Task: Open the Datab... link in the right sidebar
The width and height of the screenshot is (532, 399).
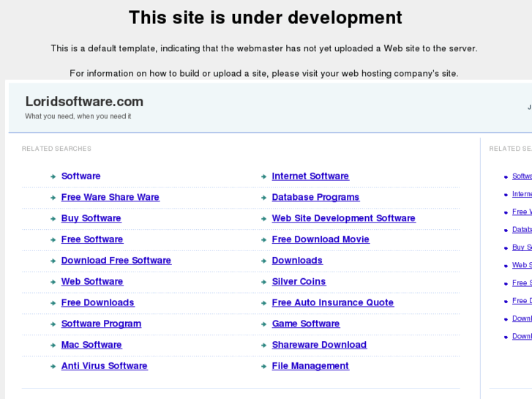Action: [x=522, y=230]
